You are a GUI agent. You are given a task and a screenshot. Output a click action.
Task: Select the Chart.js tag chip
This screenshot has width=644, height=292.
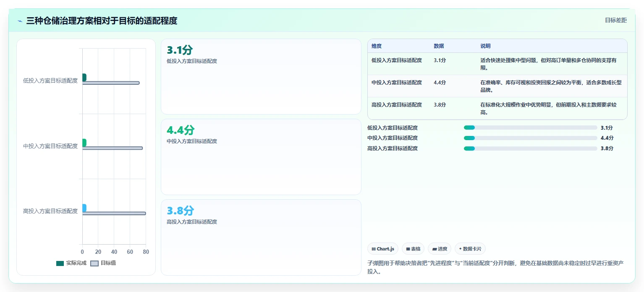point(383,249)
